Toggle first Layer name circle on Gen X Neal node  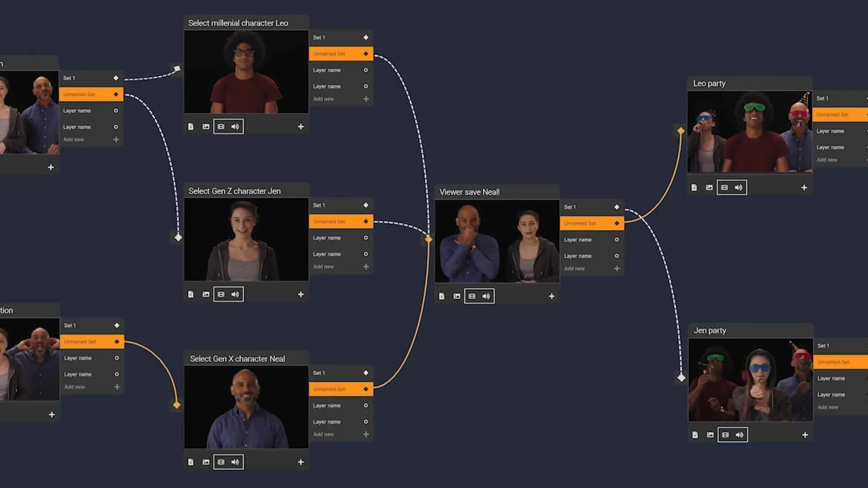click(x=366, y=405)
